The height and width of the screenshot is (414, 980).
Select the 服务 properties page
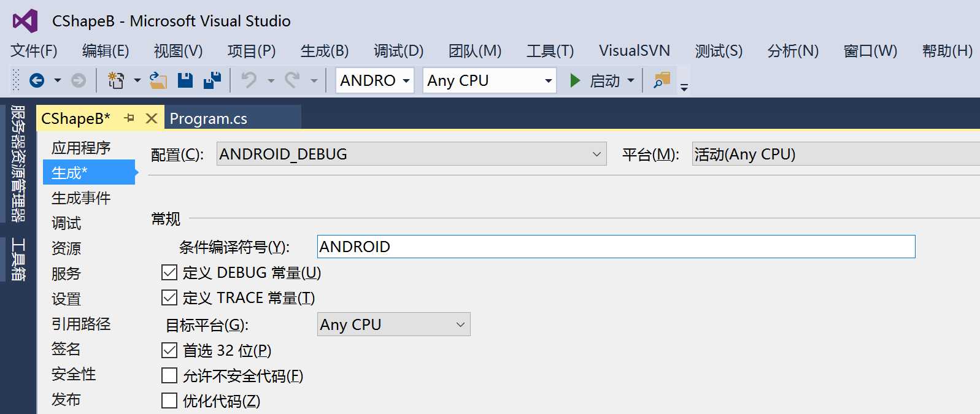[x=66, y=274]
